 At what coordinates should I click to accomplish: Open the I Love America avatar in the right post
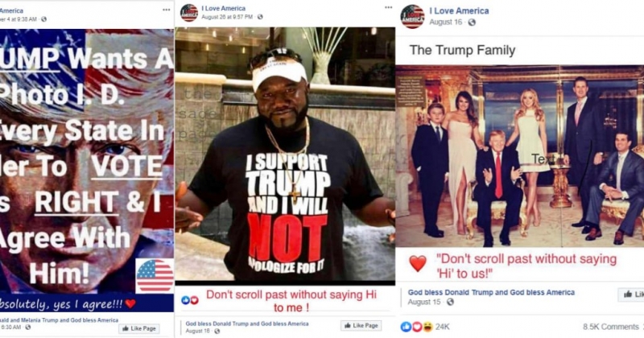pyautogui.click(x=412, y=16)
